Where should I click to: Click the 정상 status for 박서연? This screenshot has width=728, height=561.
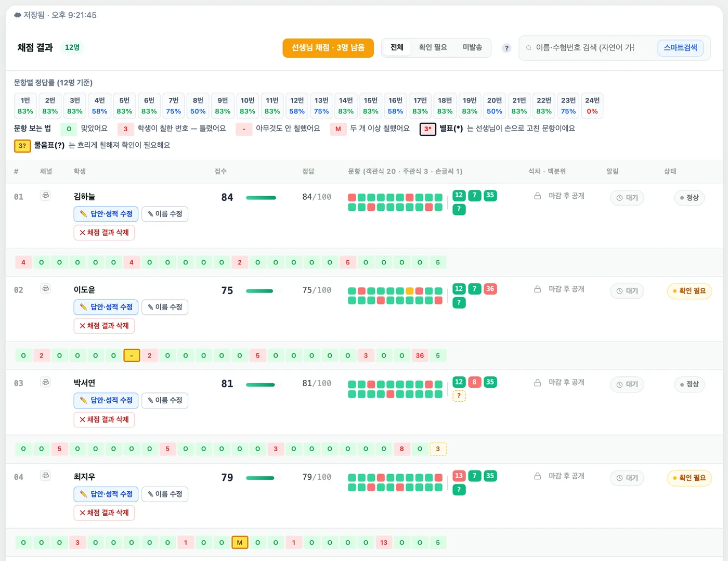689,384
